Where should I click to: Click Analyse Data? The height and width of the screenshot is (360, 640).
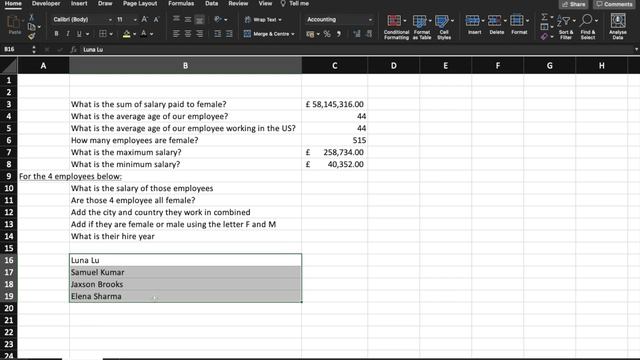point(618,27)
